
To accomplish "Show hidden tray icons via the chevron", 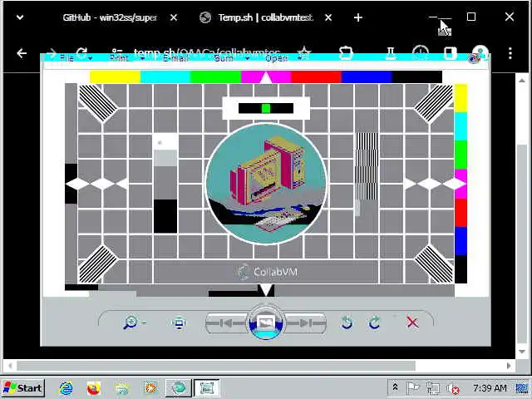I will click(395, 387).
